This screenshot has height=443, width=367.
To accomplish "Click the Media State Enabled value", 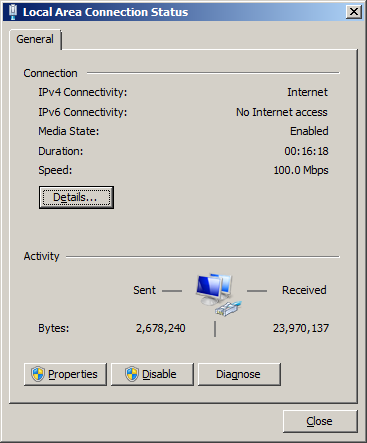I will pyautogui.click(x=309, y=131).
